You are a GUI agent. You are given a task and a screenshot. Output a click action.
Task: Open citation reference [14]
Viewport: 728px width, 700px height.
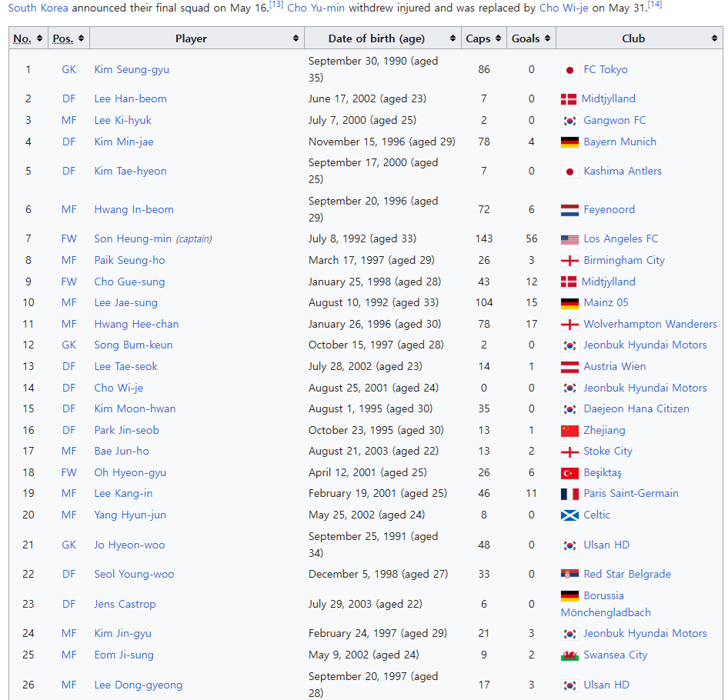coord(655,4)
